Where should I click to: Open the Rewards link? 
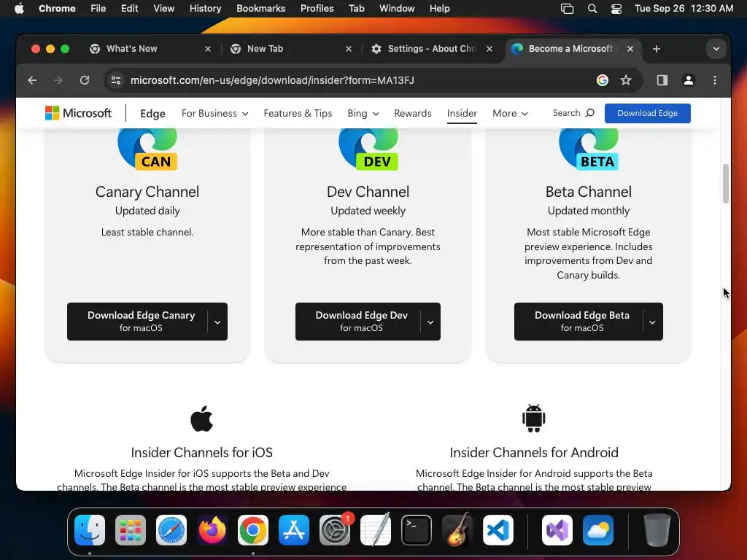coord(413,113)
